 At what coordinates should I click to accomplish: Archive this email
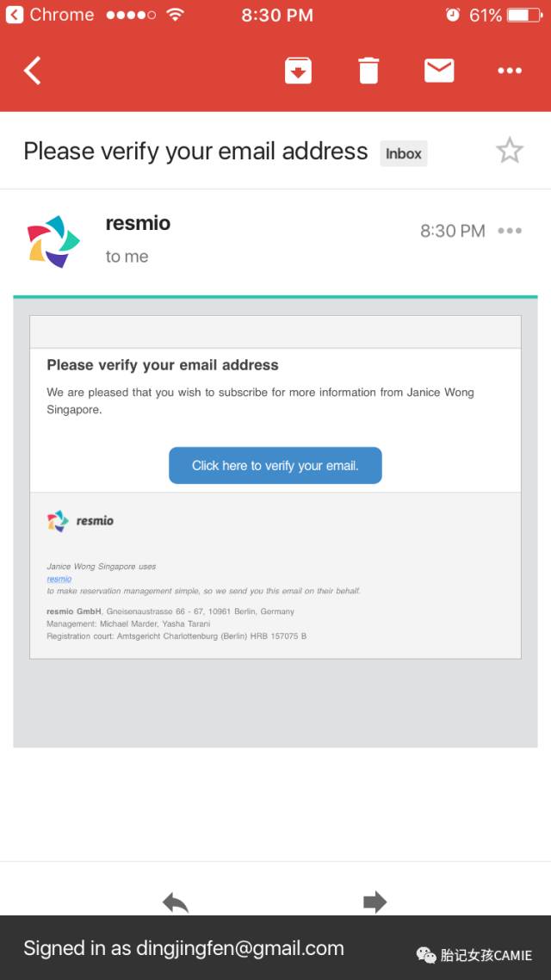(298, 71)
